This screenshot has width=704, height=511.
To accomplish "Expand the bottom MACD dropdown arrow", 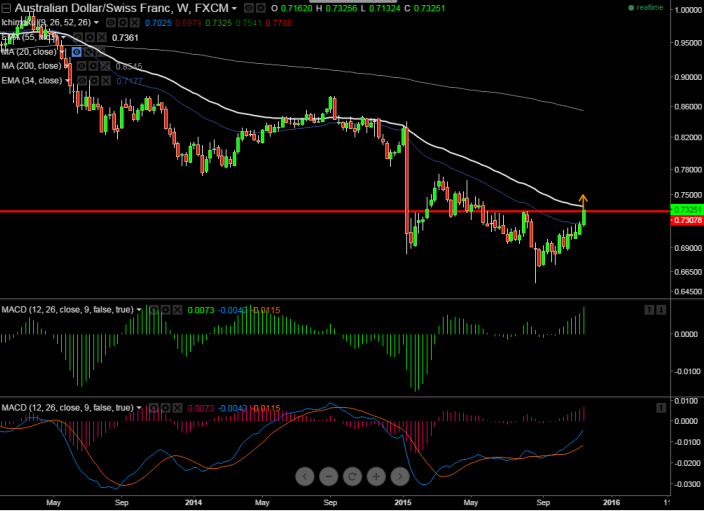I will point(139,408).
